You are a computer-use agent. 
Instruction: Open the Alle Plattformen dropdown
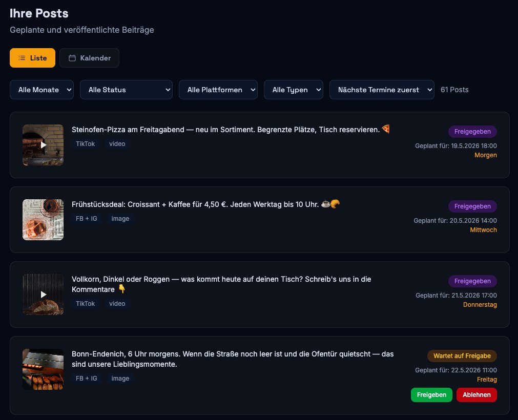[218, 90]
